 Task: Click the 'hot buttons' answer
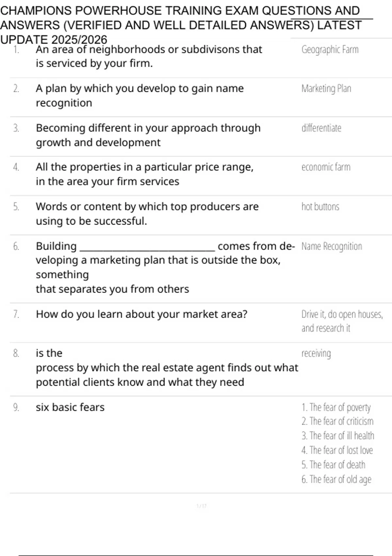click(320, 207)
